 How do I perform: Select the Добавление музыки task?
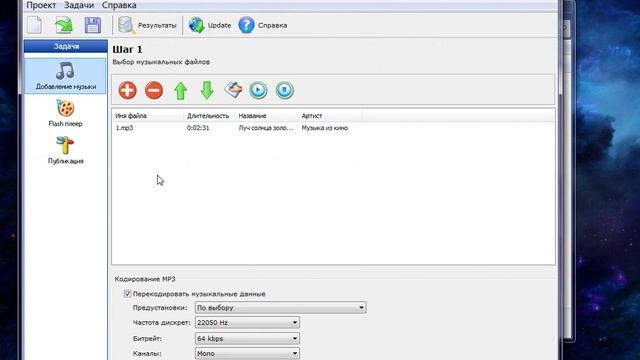pos(66,76)
